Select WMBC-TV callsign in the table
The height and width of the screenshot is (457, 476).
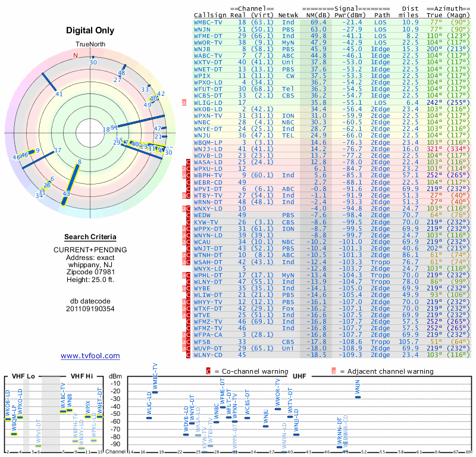pyautogui.click(x=208, y=22)
